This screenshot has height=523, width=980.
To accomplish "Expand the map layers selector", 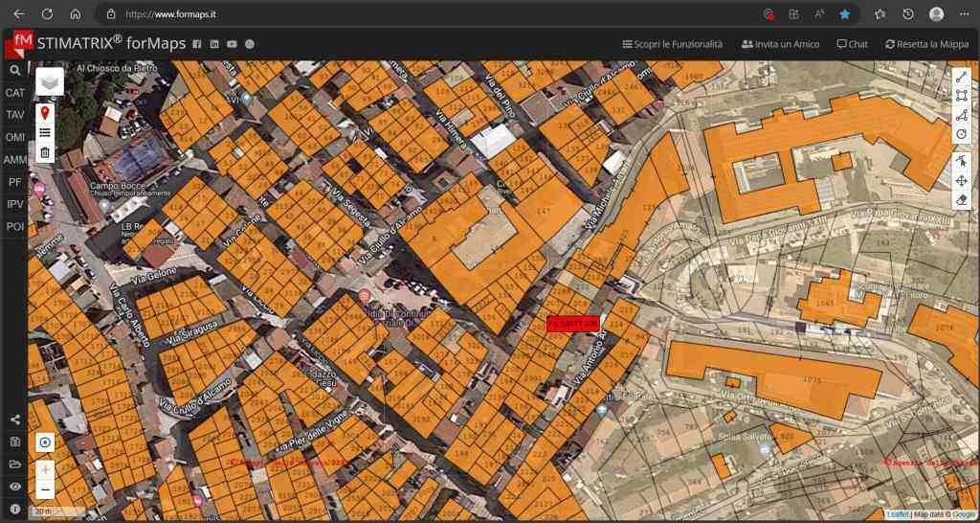I will [49, 82].
